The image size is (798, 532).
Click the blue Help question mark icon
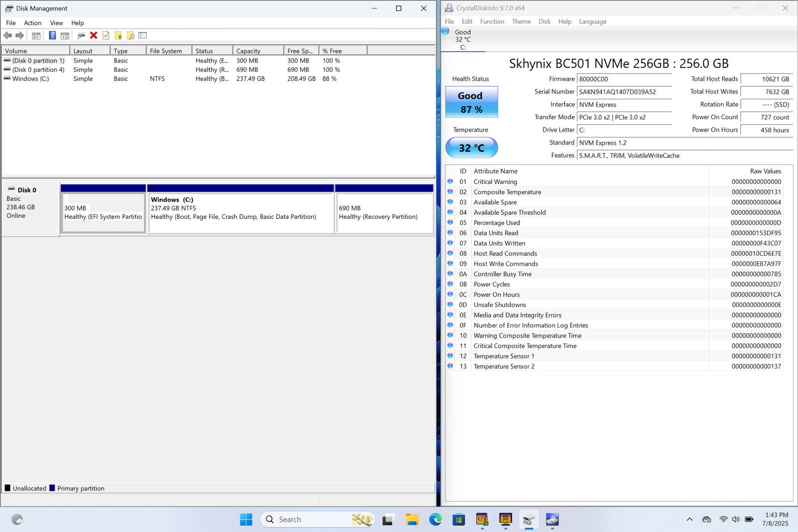[52, 35]
